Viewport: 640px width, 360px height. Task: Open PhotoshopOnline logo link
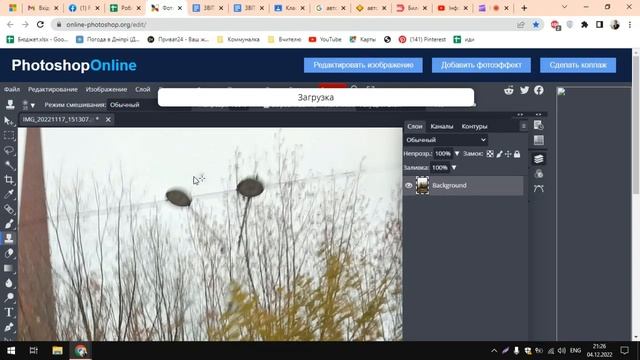point(74,65)
